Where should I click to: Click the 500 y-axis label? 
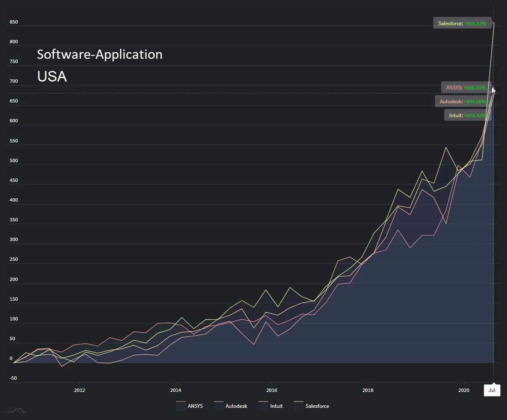(14, 160)
